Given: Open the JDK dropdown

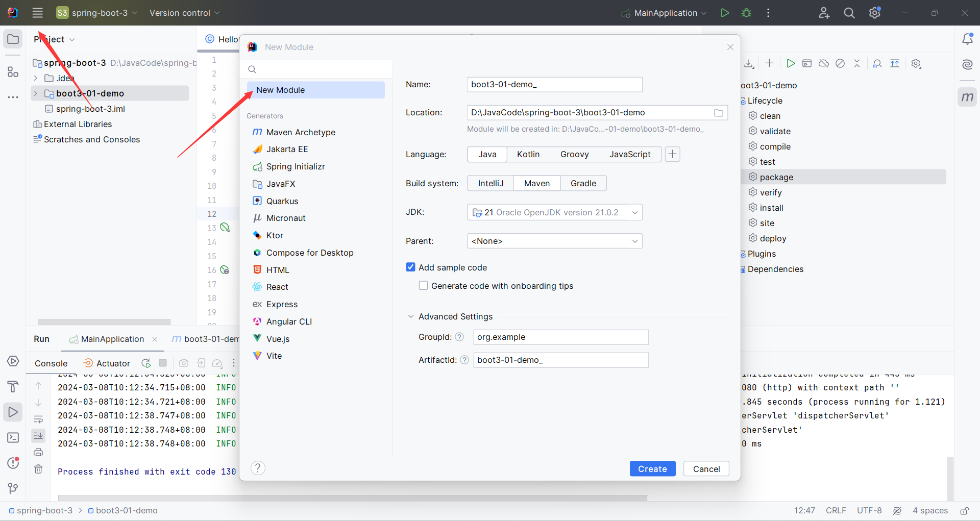Looking at the screenshot, I should (554, 212).
